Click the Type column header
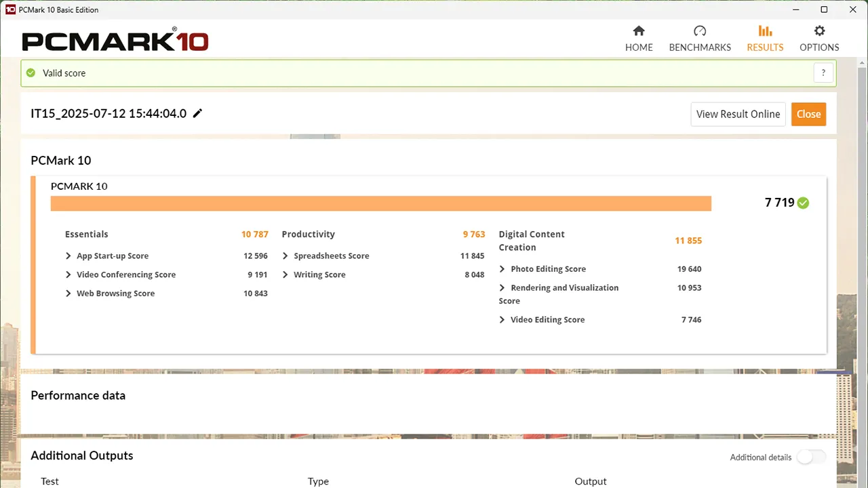The image size is (868, 488). pos(318,481)
